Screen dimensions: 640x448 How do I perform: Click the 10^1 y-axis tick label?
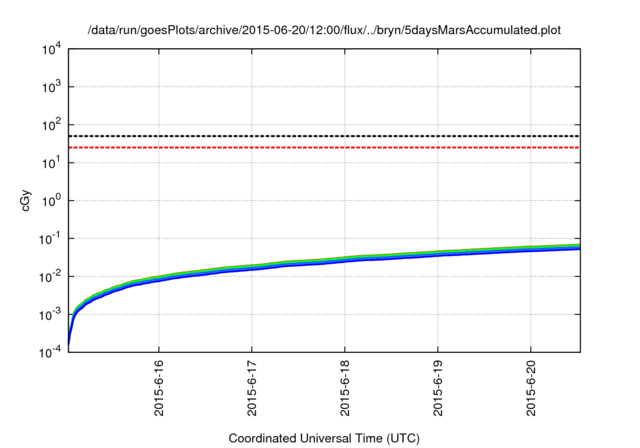coord(51,163)
